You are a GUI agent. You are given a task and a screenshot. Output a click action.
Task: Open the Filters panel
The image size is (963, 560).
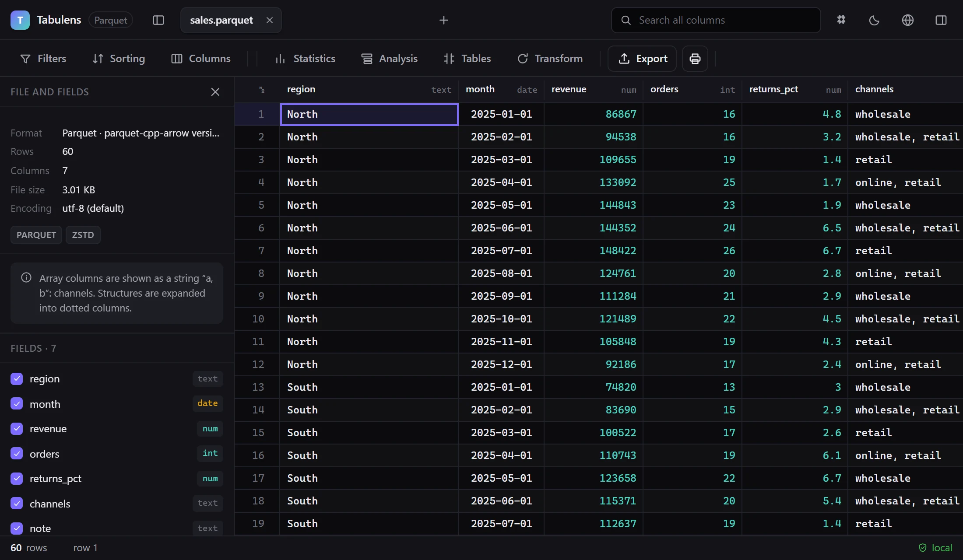[43, 59]
